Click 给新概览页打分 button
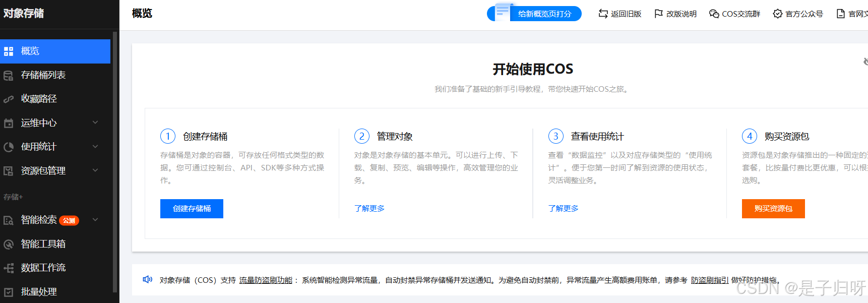 (534, 14)
